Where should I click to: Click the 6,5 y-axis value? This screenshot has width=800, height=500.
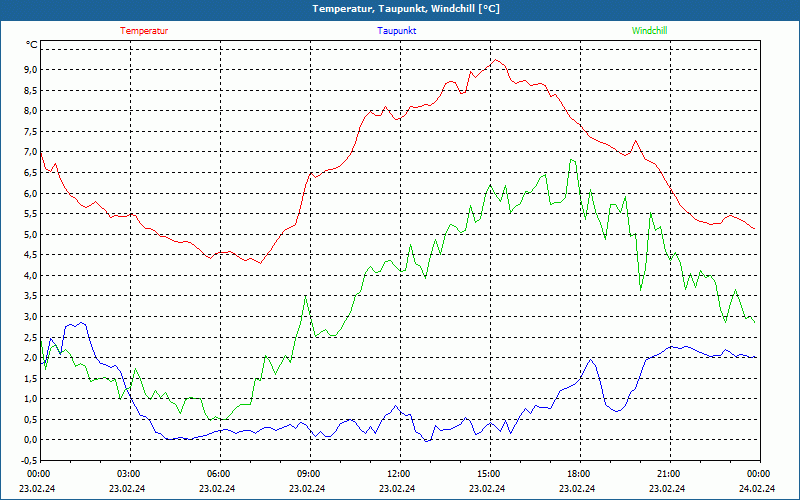32,172
